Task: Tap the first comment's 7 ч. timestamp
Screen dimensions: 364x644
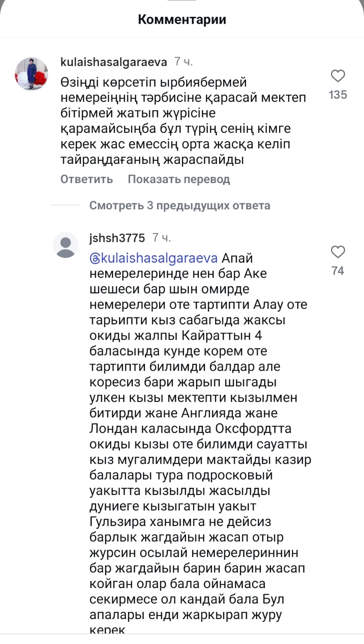Action: pos(184,62)
